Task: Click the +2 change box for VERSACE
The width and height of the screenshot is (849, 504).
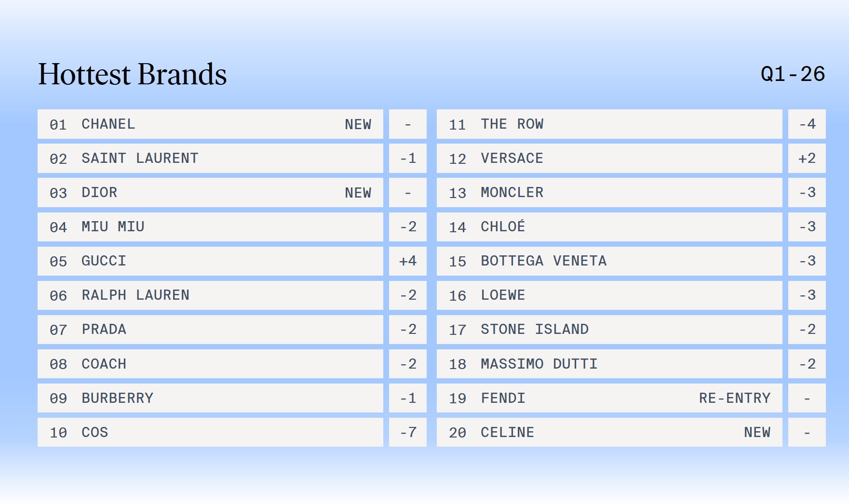Action: coord(807,159)
